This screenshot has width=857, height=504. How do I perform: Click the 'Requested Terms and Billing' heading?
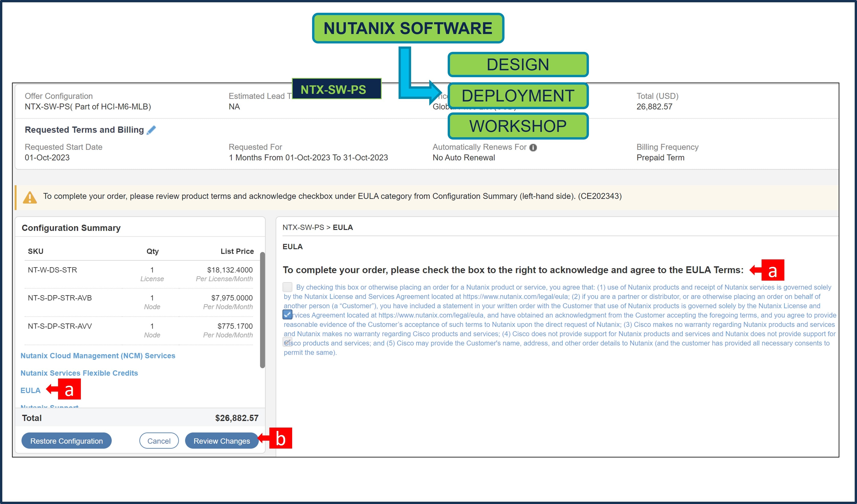coord(84,130)
